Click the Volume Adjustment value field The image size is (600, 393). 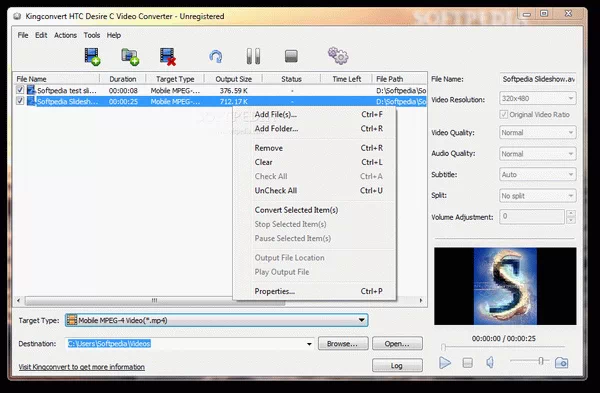click(532, 217)
